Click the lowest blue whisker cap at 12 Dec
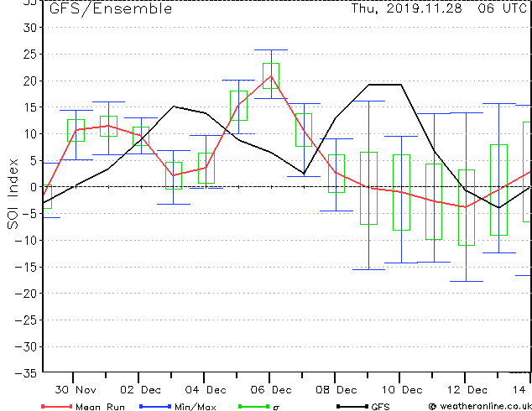 pos(467,281)
